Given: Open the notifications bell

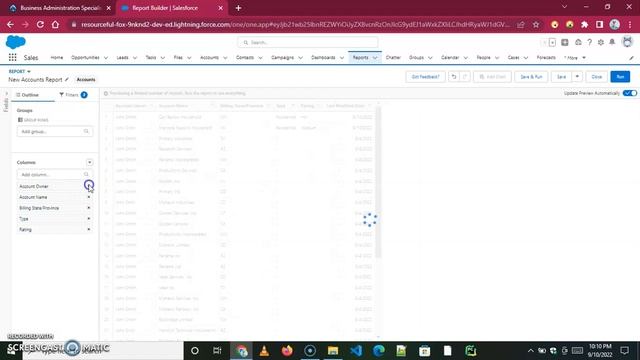Looking at the screenshot, I should pyautogui.click(x=612, y=42).
